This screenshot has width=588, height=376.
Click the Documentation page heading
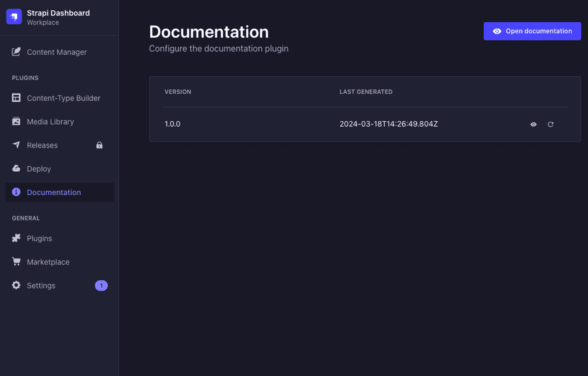coord(209,32)
